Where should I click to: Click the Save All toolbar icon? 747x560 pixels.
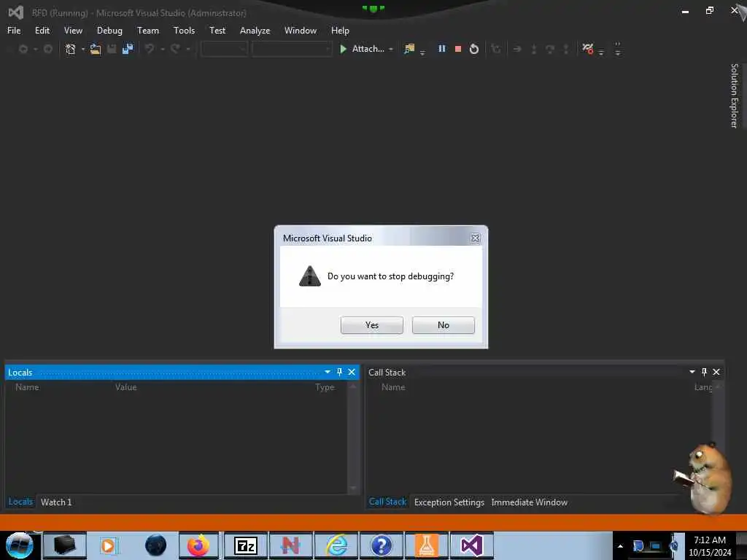(x=128, y=49)
